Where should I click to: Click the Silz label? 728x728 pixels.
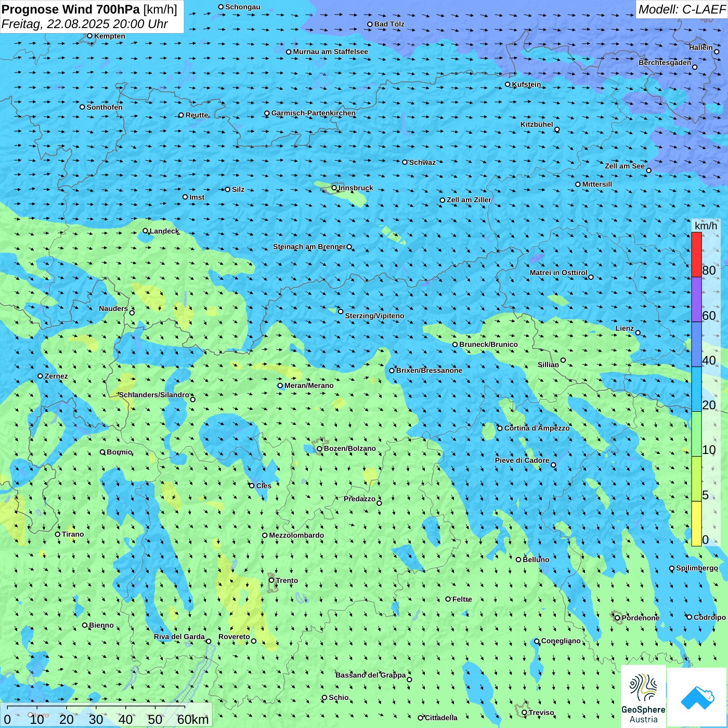[238, 189]
